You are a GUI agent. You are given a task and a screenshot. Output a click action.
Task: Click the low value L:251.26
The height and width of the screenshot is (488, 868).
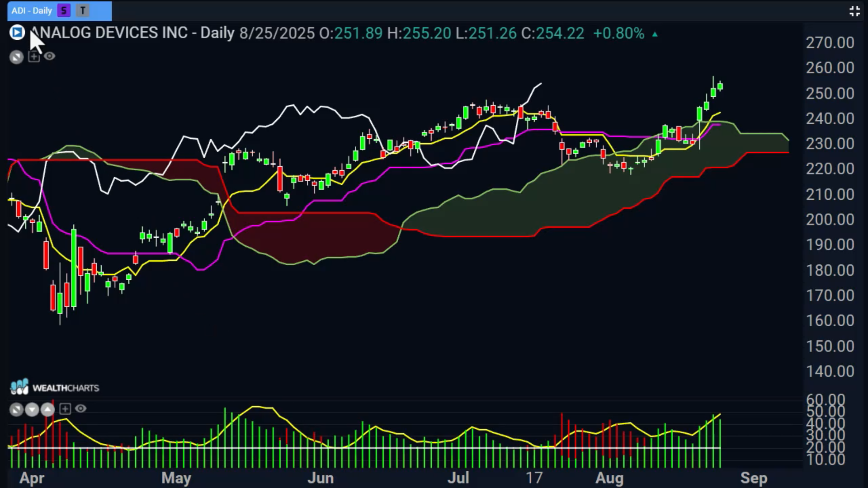coord(486,33)
